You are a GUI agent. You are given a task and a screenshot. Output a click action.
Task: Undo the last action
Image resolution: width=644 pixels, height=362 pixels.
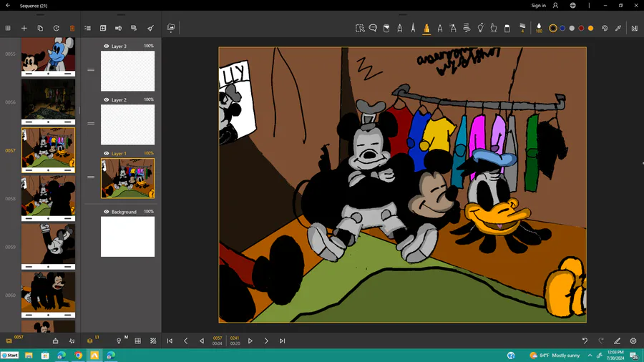tap(585, 341)
